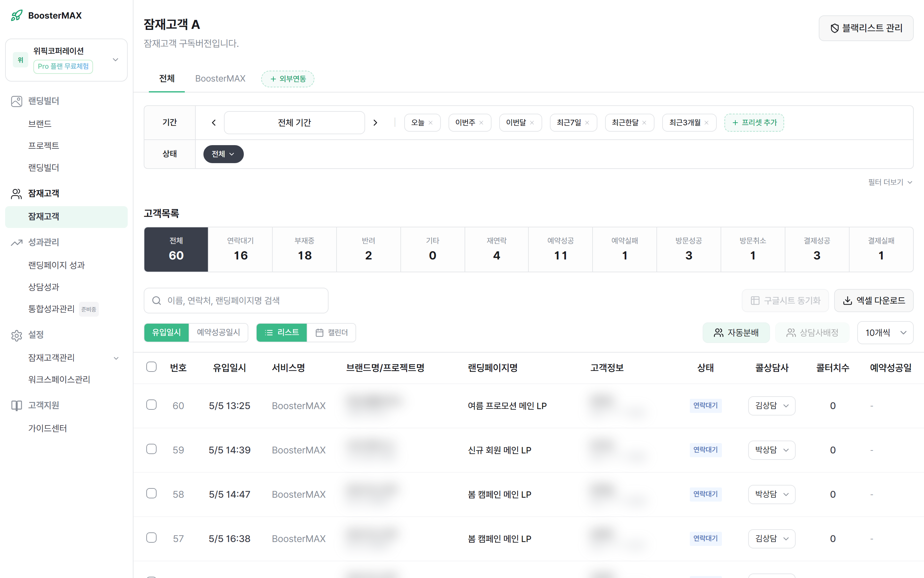
Task: Remove the 오늘 preset with its x
Action: 431,123
